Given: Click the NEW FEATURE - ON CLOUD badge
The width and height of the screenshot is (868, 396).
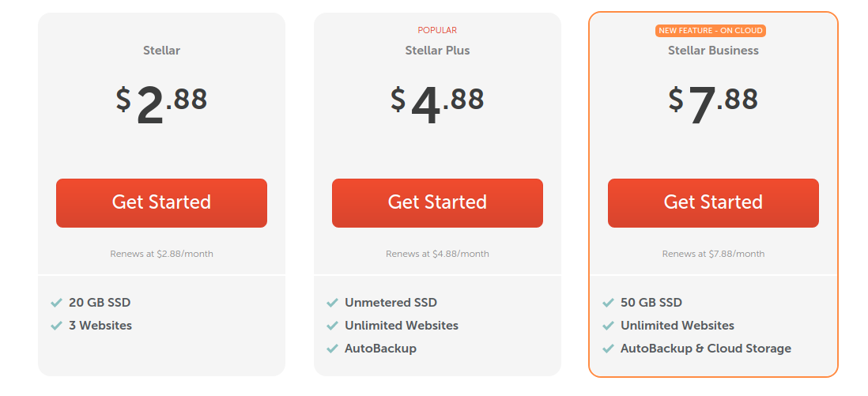Looking at the screenshot, I should (x=711, y=31).
